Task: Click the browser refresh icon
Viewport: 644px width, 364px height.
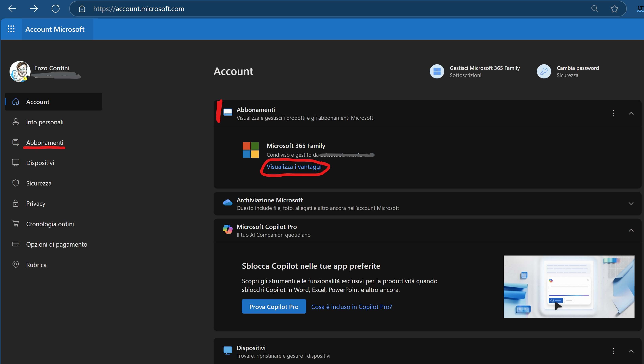Action: 56,9
